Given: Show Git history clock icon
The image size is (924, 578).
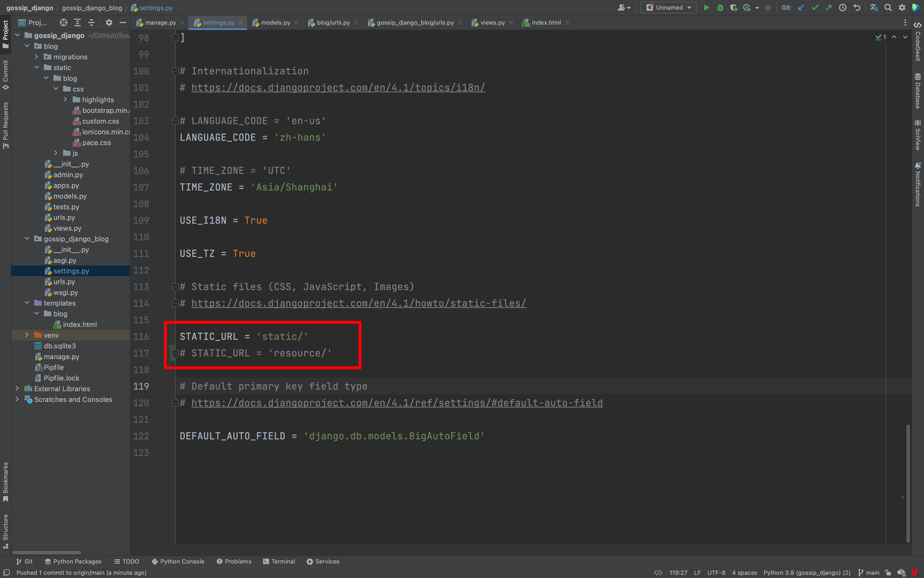Looking at the screenshot, I should coord(843,8).
